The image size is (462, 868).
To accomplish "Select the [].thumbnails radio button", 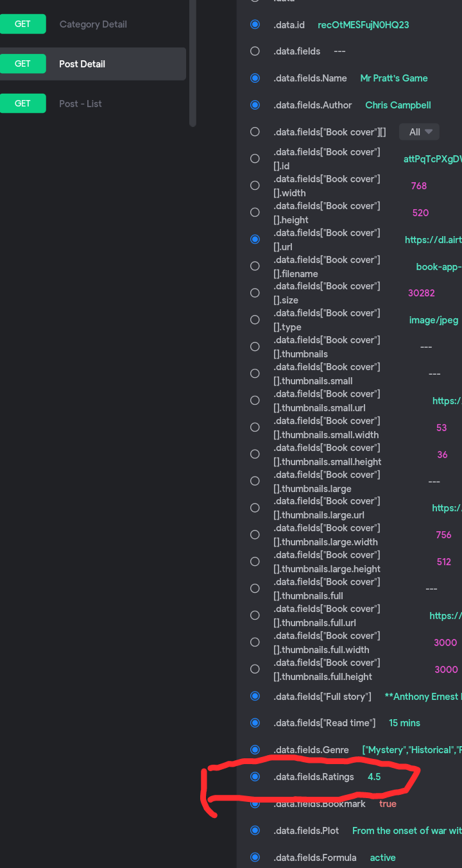I will [x=255, y=346].
